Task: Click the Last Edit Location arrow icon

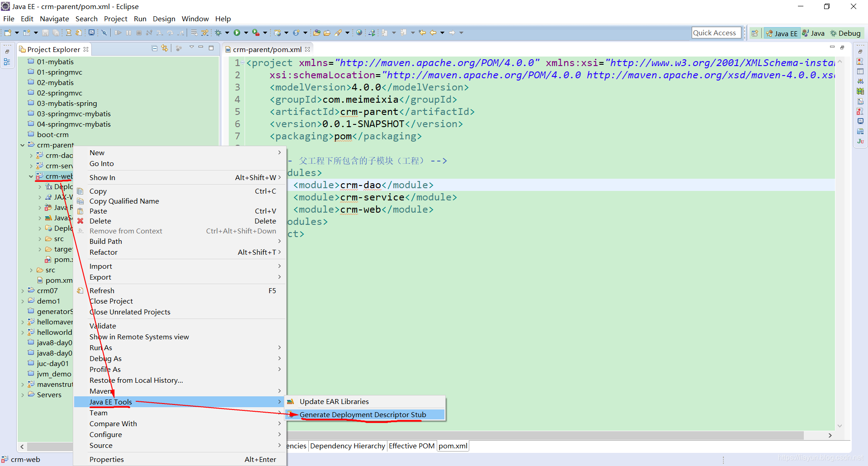Action: click(x=422, y=33)
